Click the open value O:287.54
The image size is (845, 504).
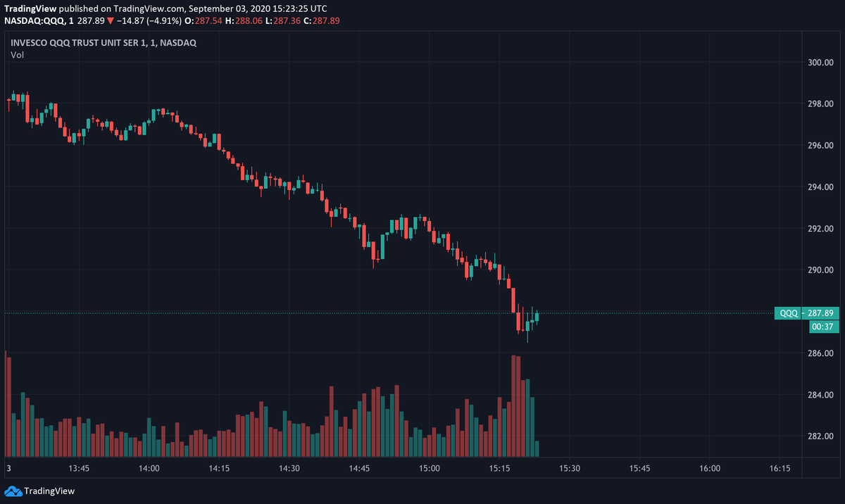[x=204, y=20]
